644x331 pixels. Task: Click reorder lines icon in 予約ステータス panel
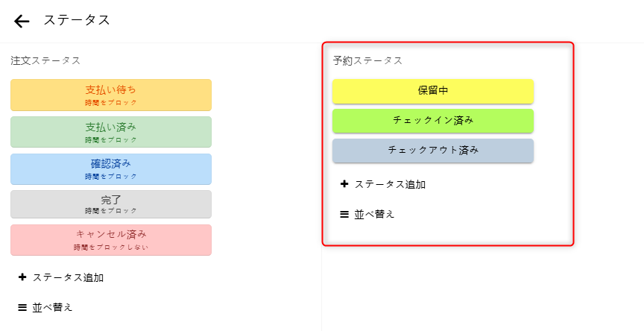pos(344,214)
